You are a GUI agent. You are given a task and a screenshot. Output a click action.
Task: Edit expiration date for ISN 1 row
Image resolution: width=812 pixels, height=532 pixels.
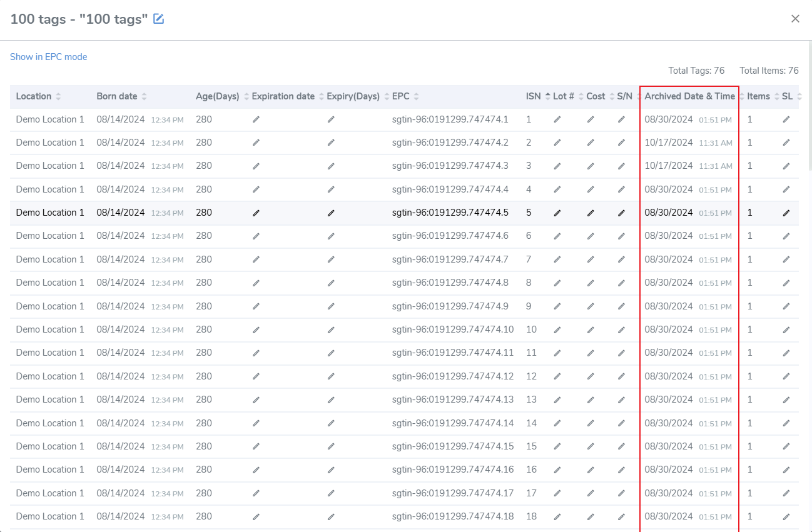click(x=256, y=119)
